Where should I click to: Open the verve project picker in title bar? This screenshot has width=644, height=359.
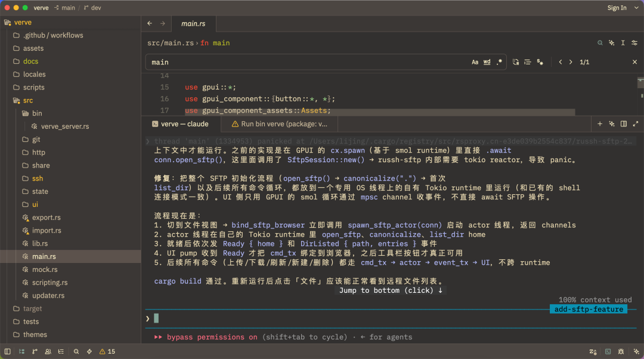click(x=41, y=8)
